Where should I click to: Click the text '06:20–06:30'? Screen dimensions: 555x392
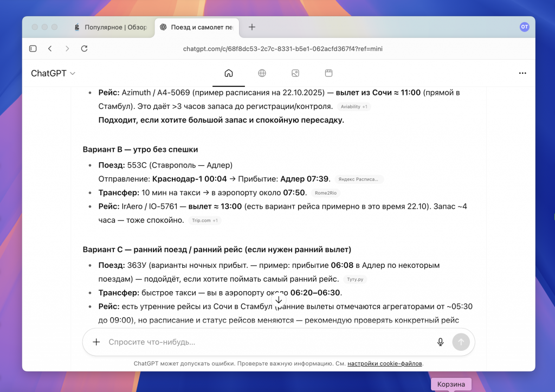pos(315,293)
